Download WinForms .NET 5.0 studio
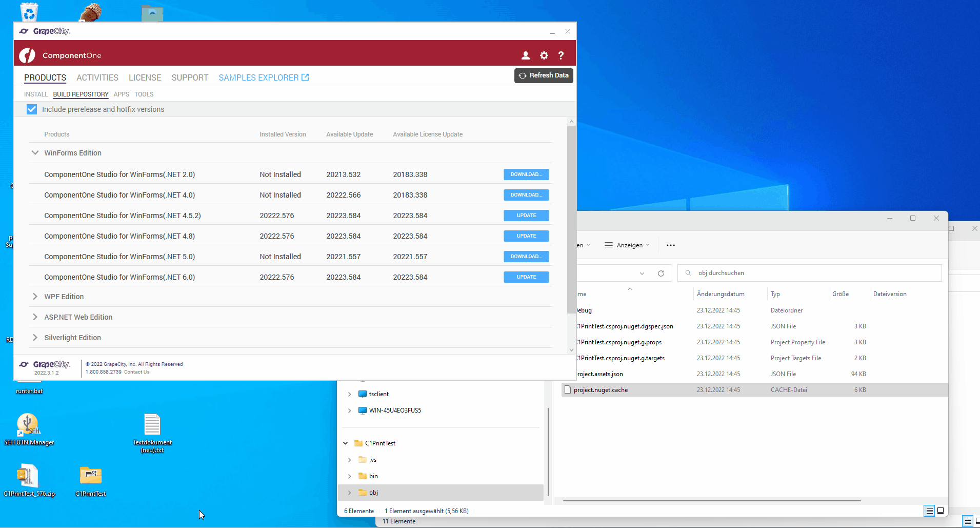Viewport: 980px width, 528px height. point(526,257)
